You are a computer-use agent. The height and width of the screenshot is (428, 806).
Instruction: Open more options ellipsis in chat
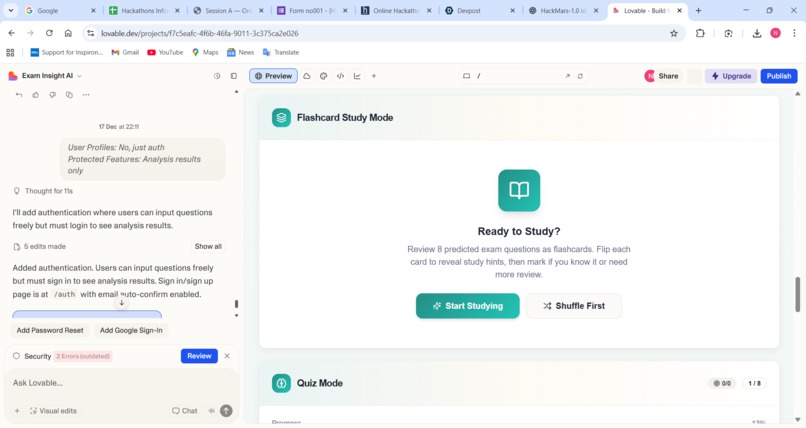point(86,95)
